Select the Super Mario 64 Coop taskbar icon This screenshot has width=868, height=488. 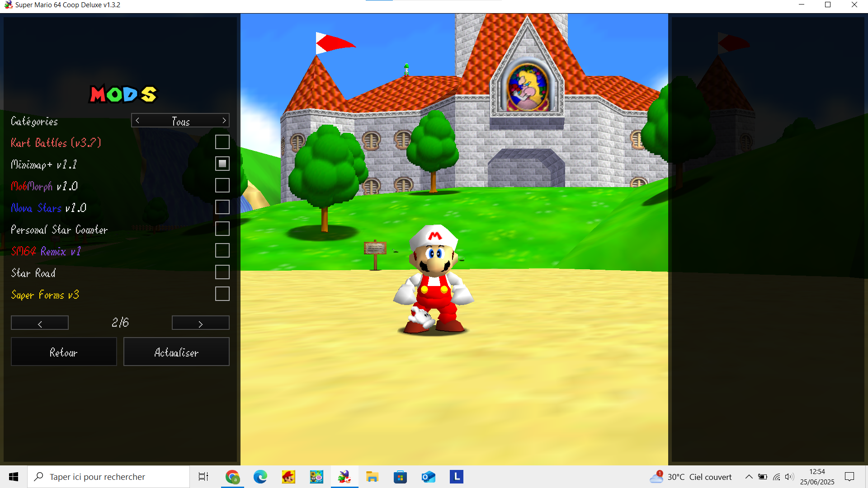click(344, 477)
